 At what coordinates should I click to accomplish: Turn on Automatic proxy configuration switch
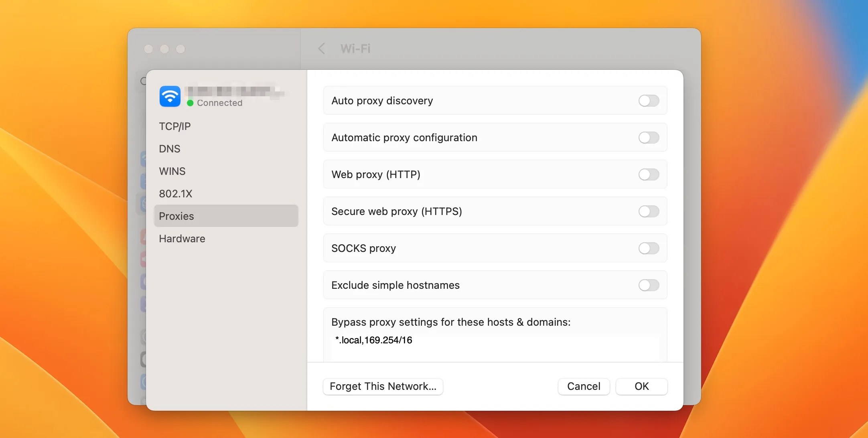click(649, 138)
